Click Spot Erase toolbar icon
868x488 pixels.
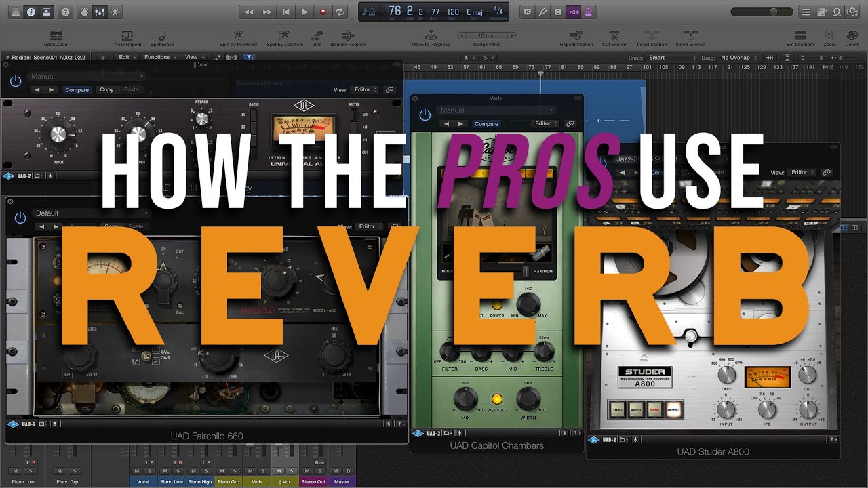pyautogui.click(x=162, y=35)
